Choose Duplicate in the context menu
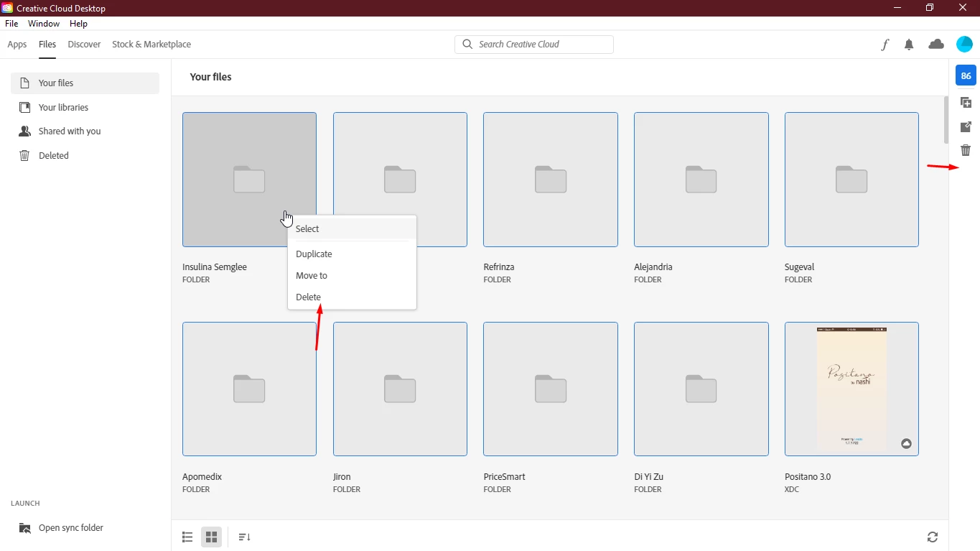 point(352,254)
